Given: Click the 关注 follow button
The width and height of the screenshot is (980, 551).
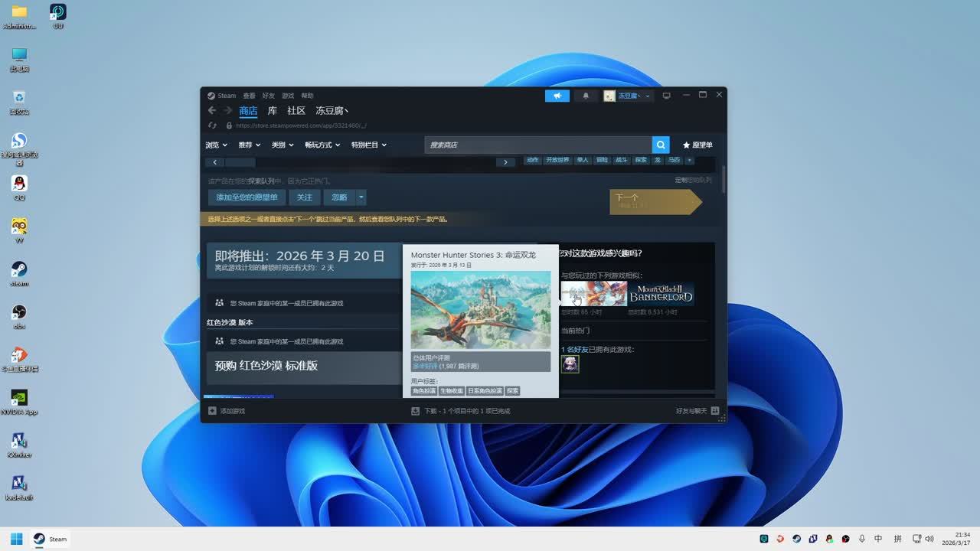Looking at the screenshot, I should tap(305, 197).
